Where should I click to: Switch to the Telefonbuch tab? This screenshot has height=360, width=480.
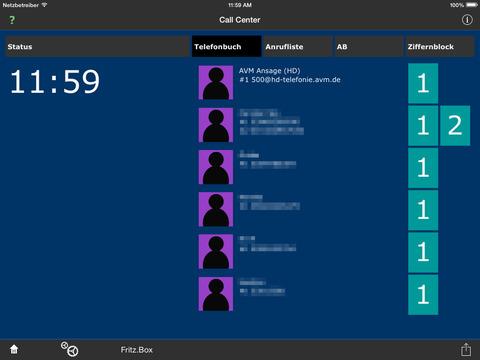(x=226, y=47)
